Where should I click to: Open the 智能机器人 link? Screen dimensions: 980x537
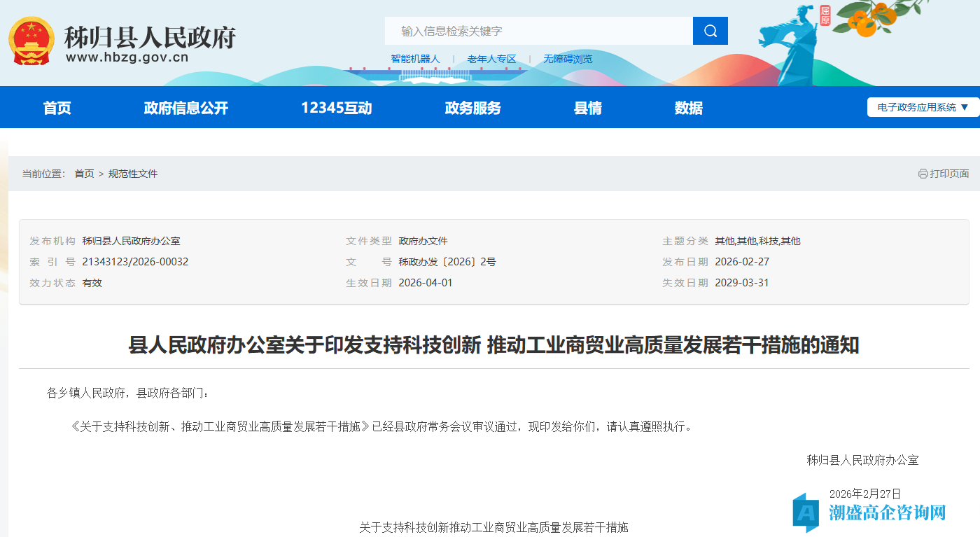click(x=416, y=59)
